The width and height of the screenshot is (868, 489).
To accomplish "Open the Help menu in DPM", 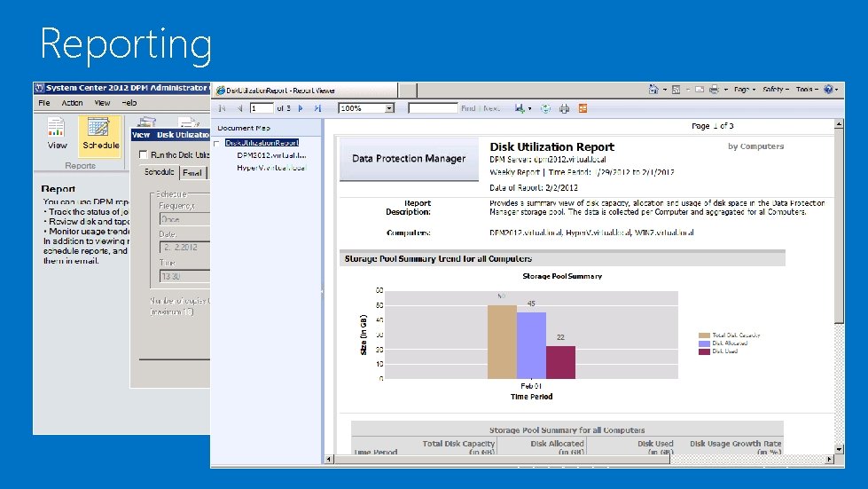I will (x=129, y=103).
